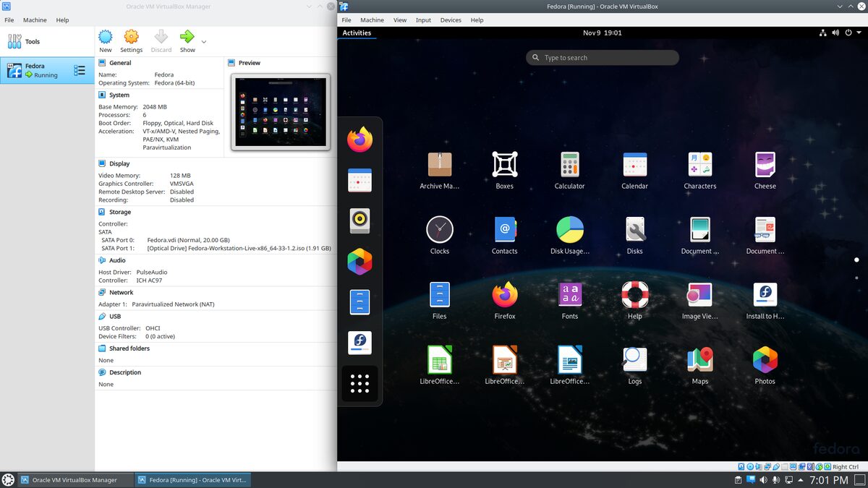Launch Boxes from the app grid
868x488 pixels.
tap(505, 165)
